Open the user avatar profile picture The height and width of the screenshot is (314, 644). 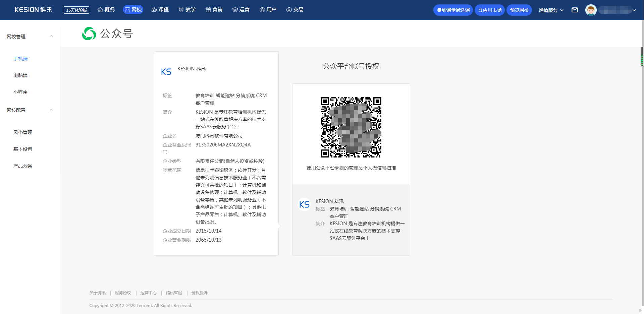591,10
